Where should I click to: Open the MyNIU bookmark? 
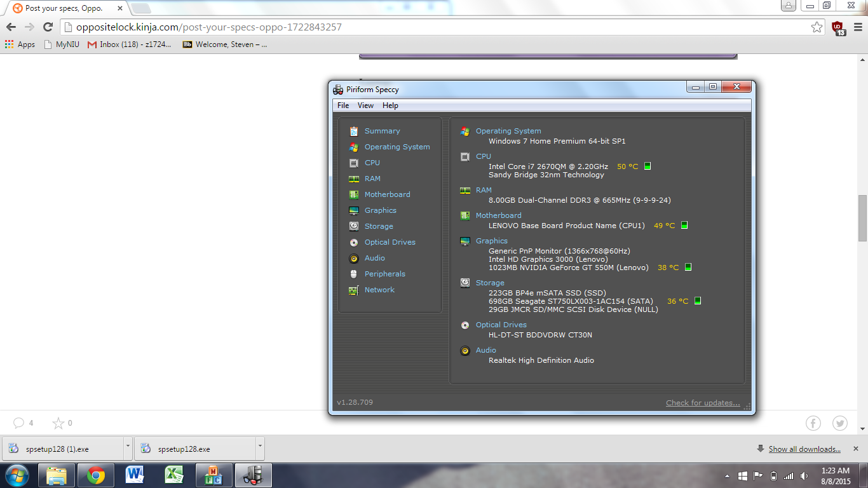point(62,44)
